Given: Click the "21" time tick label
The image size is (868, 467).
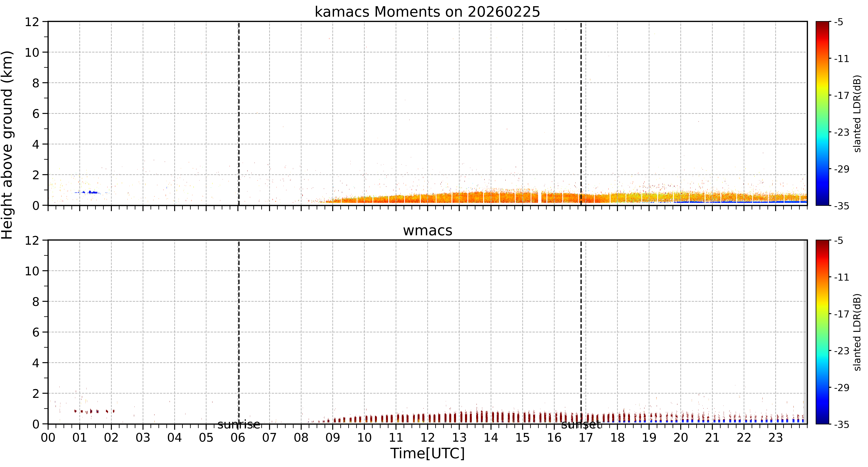Looking at the screenshot, I should click(x=712, y=438).
